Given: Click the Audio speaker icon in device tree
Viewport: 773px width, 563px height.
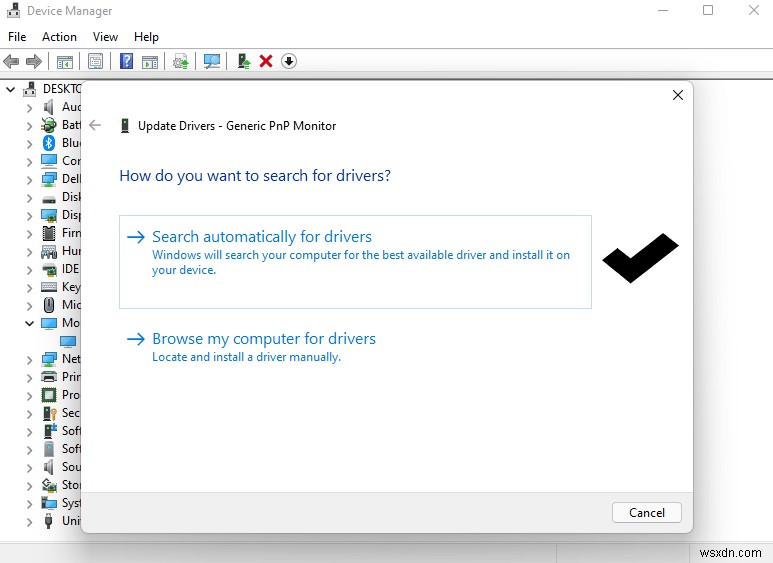Looking at the screenshot, I should coord(48,107).
